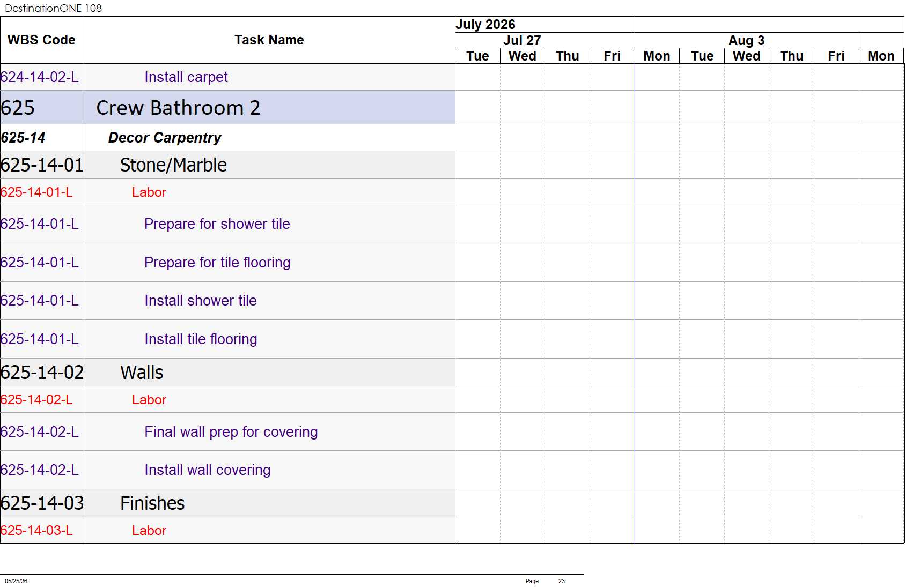Select the Install wall covering task
Screen dimensions: 905x588
[x=207, y=470]
